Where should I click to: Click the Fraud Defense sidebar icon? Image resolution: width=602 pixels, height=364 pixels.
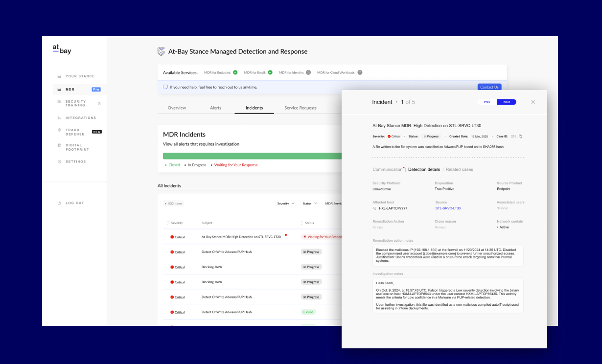[59, 130]
